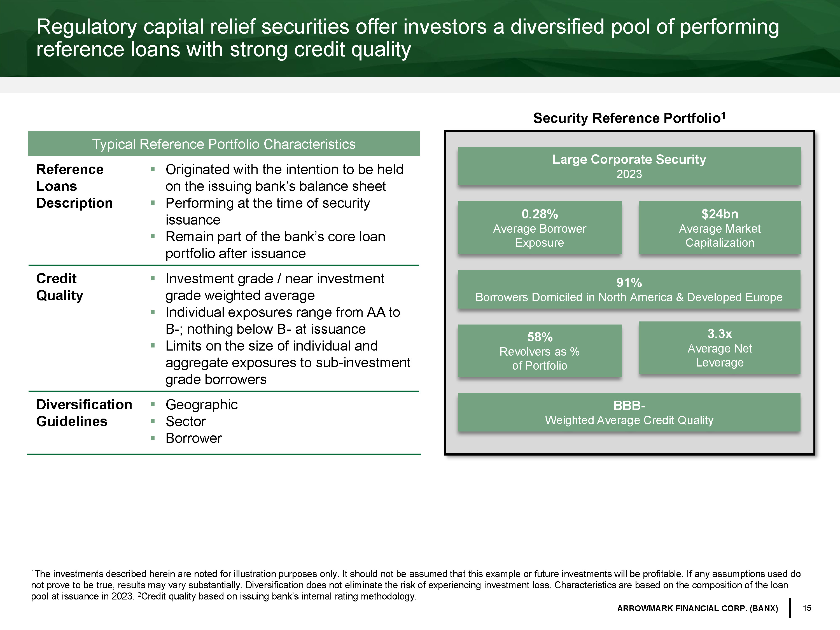Click the slide title about regulatory capital relief
The height and width of the screenshot is (630, 840).
[x=407, y=38]
